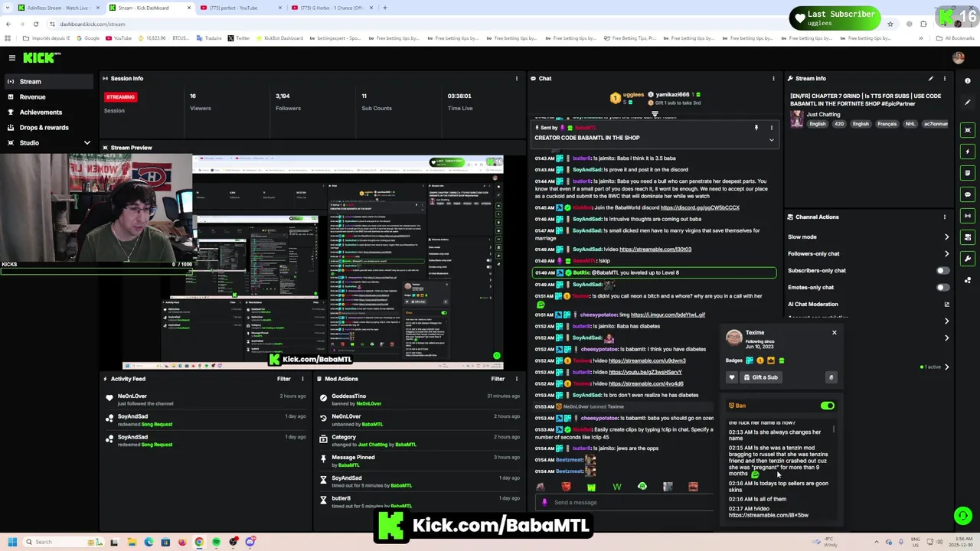
Task: Click the focus-frame icon in the right rail
Action: 968,129
